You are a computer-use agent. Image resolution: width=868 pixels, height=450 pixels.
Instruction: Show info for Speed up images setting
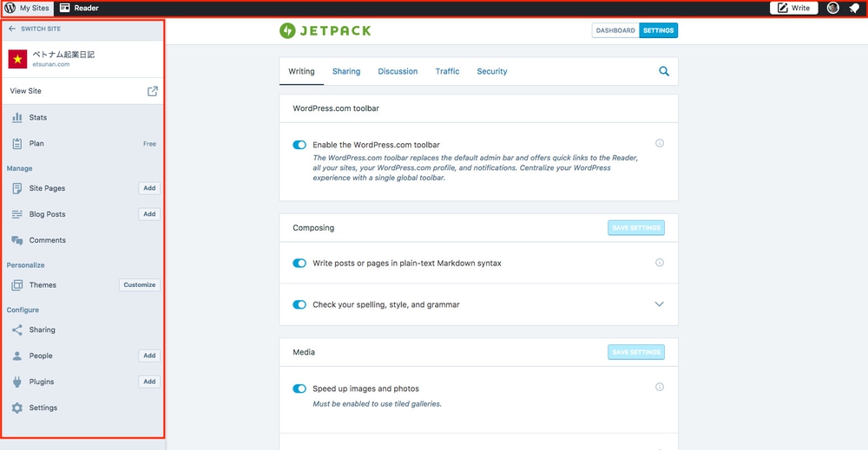point(660,387)
